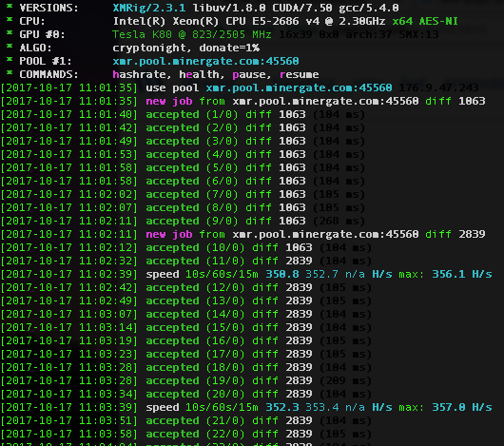The height and width of the screenshot is (446, 504).
Task: Click the 'accepted (14/0)' log entry
Action: click(x=186, y=314)
